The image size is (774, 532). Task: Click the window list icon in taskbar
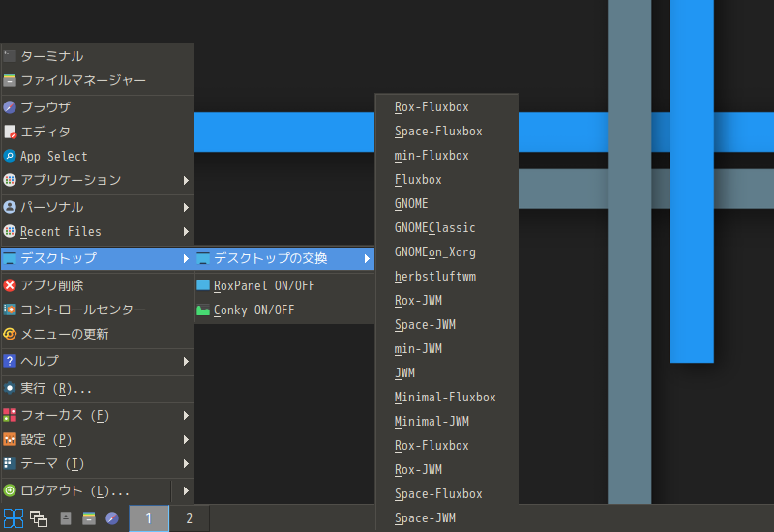point(39,518)
